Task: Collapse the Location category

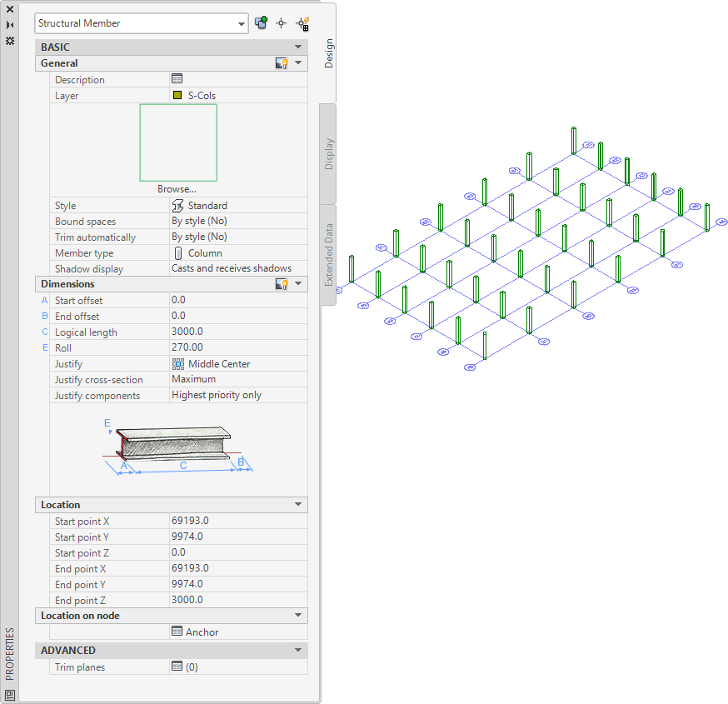Action: click(298, 504)
